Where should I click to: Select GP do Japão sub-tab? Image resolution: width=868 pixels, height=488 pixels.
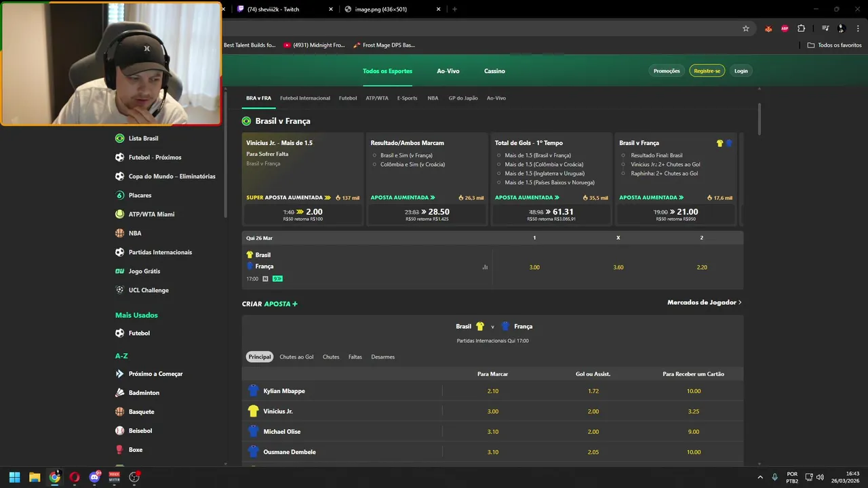(463, 98)
